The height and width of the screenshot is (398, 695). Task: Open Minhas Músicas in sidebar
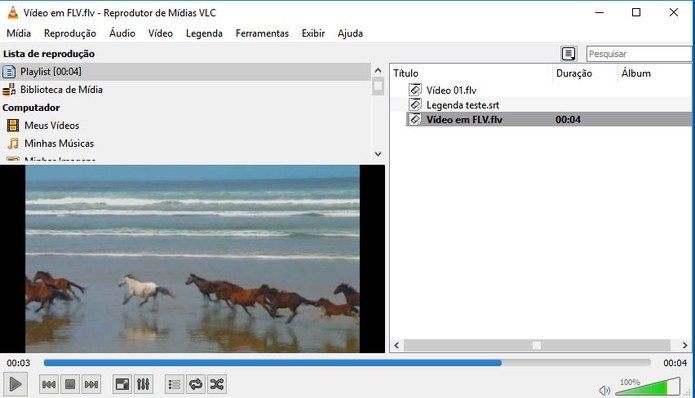[59, 144]
